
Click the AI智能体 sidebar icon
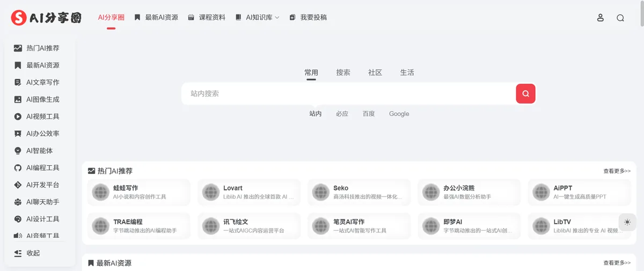tap(18, 151)
